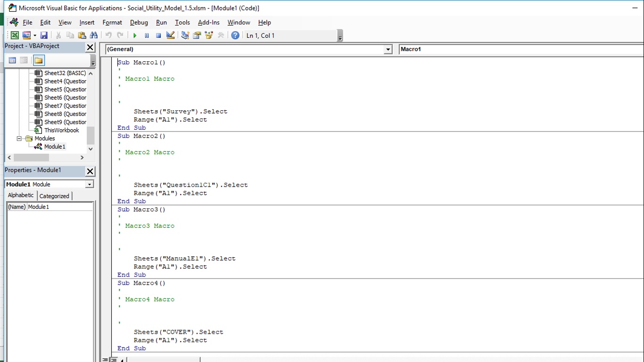The width and height of the screenshot is (644, 362).
Task: Select Sheet7 in project tree
Action: click(x=65, y=106)
